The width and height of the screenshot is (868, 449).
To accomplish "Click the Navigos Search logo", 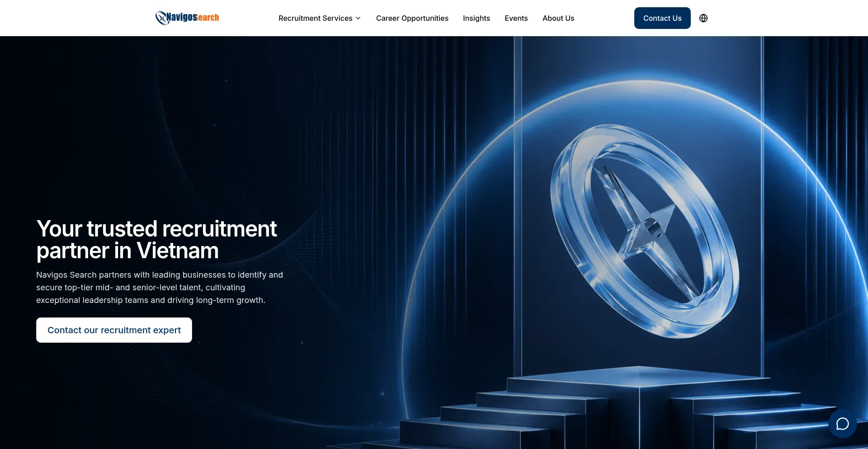I will [x=187, y=18].
